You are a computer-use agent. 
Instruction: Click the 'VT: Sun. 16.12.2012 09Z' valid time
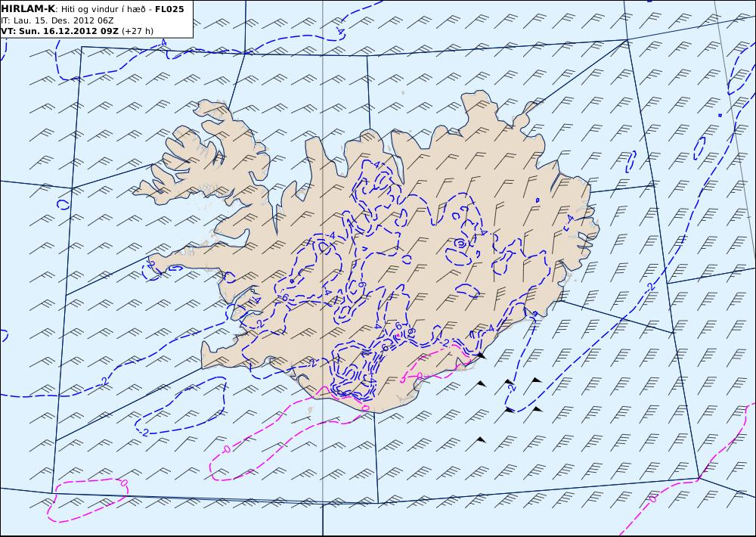(60, 31)
